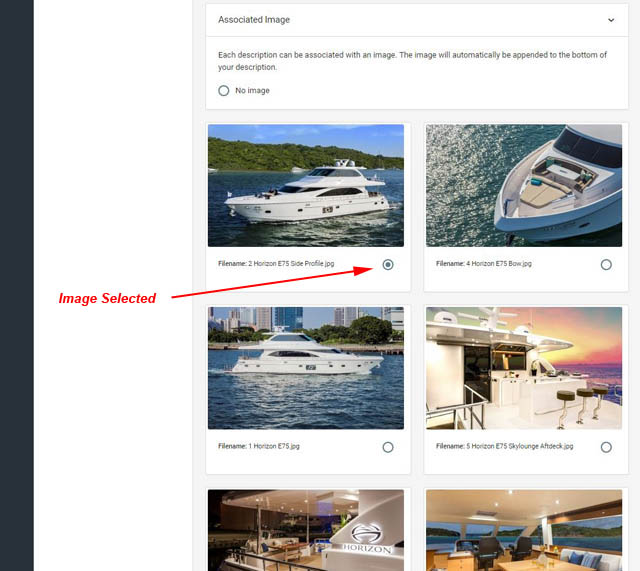Click filename label 4 Horizon E75 Bow.jpg
640x571 pixels.
(x=484, y=264)
